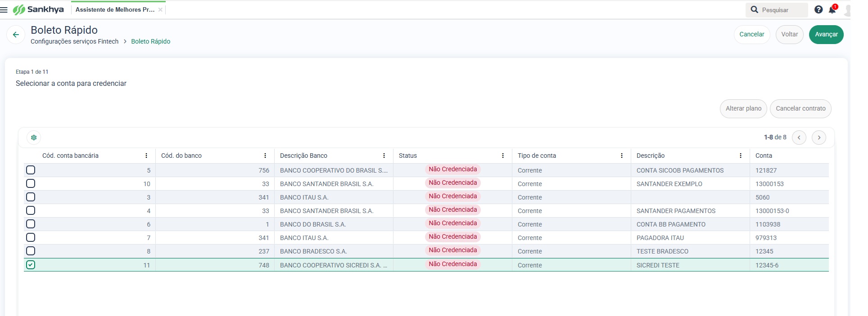The width and height of the screenshot is (868, 316).
Task: Select checkbox for CONTA SICOOB PAGAMENTOS row
Action: coord(31,170)
